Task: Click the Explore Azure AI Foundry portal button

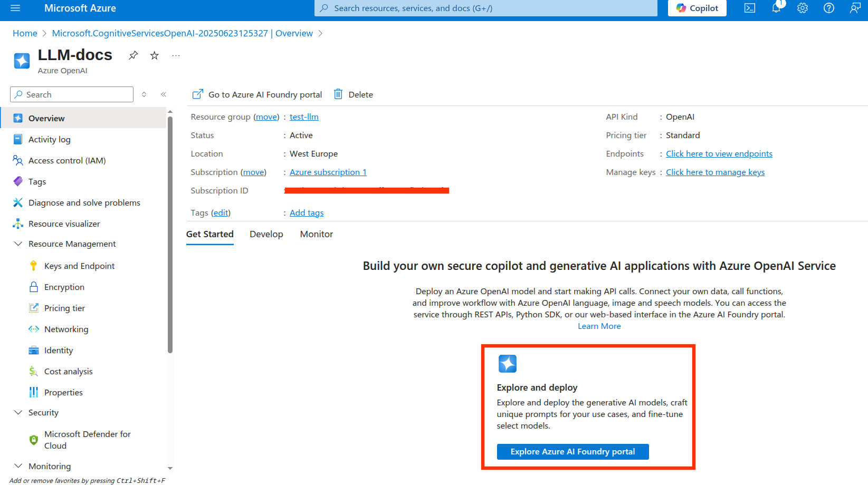Action: [573, 452]
